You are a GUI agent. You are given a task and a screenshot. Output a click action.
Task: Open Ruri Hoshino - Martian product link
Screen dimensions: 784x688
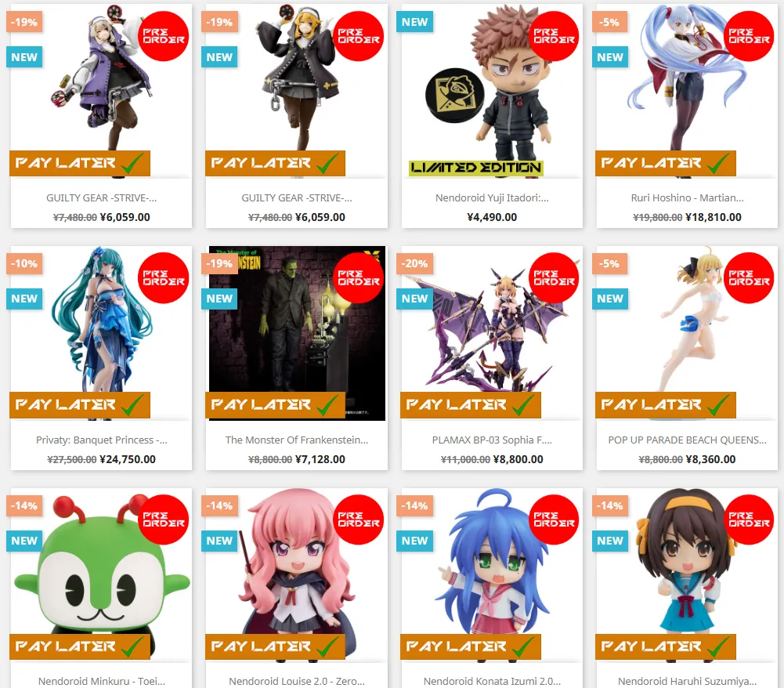click(x=687, y=197)
